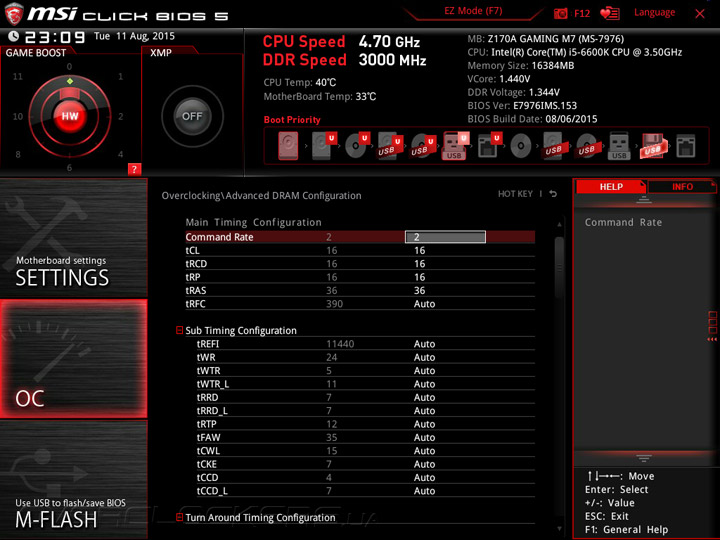Select the non-UEFI USB CD/DVD boot icon
This screenshot has height=540, width=720.
point(586,146)
